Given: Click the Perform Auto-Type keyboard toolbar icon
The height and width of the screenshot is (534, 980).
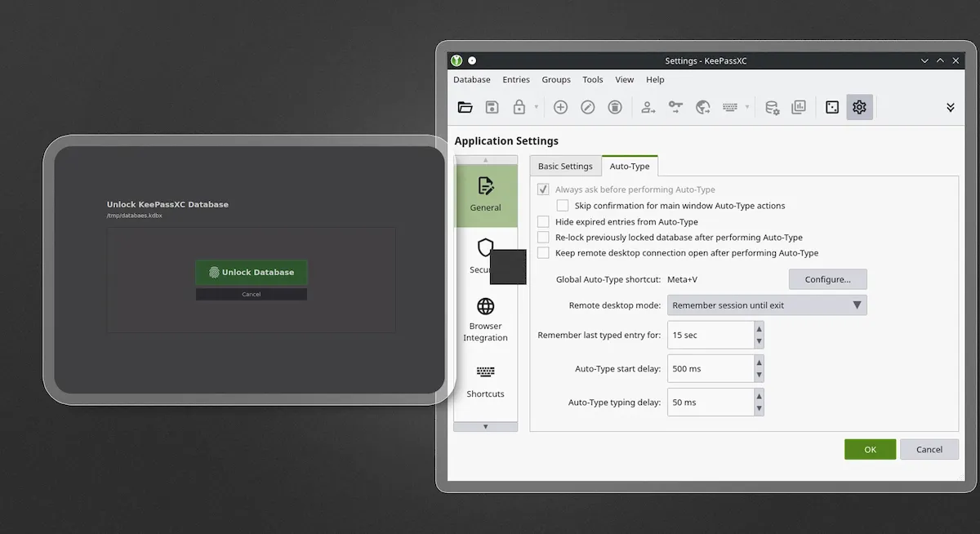Looking at the screenshot, I should tap(730, 107).
